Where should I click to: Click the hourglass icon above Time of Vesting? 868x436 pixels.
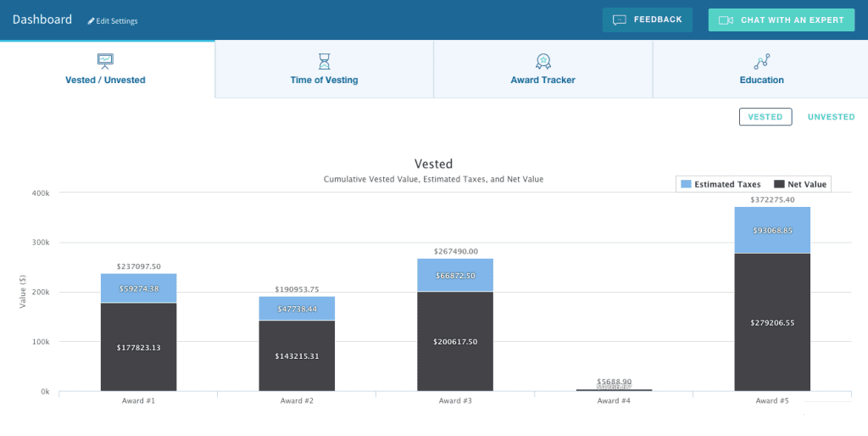point(324,61)
